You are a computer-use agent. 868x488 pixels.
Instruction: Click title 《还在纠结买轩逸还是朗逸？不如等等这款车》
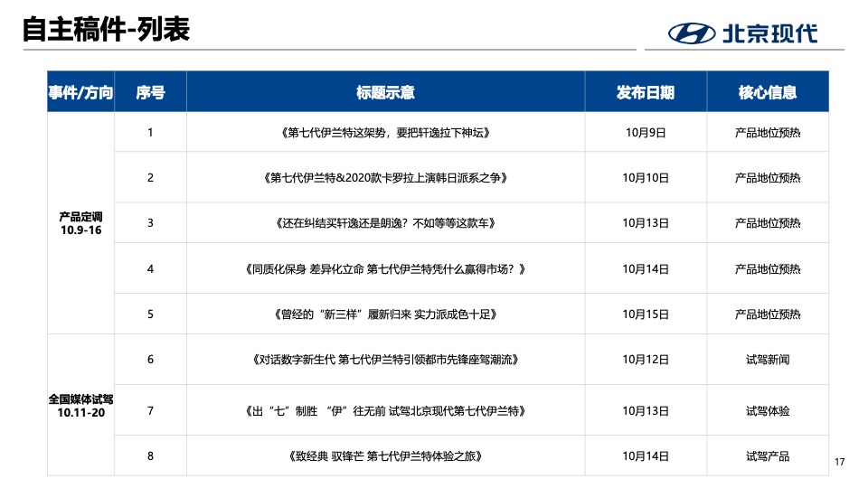tap(386, 223)
